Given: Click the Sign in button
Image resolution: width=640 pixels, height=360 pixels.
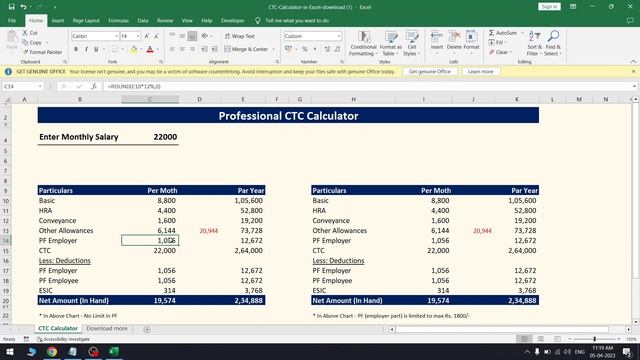Looking at the screenshot, I should 549,7.
